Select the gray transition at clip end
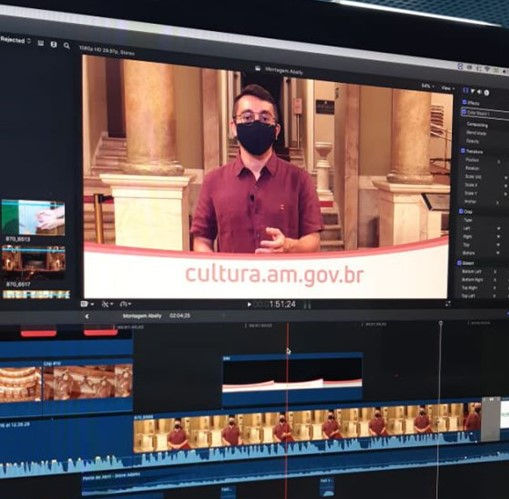Image resolution: width=509 pixels, height=499 pixels. click(x=490, y=419)
